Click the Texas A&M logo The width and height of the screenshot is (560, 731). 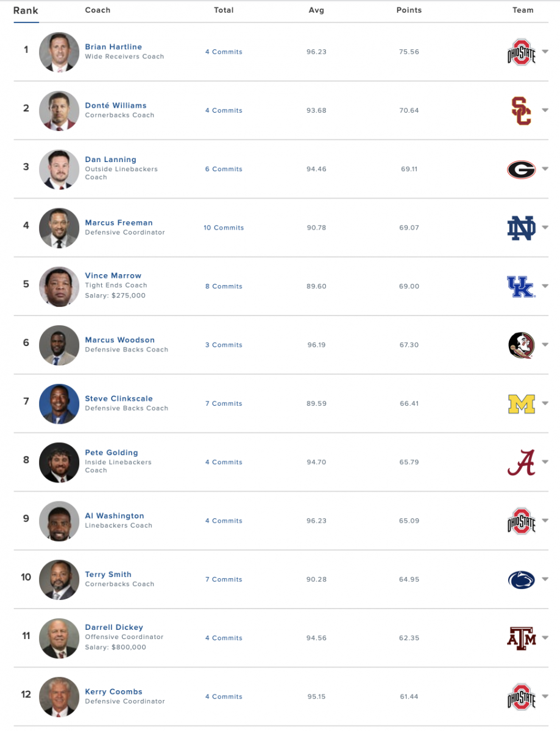tap(521, 638)
